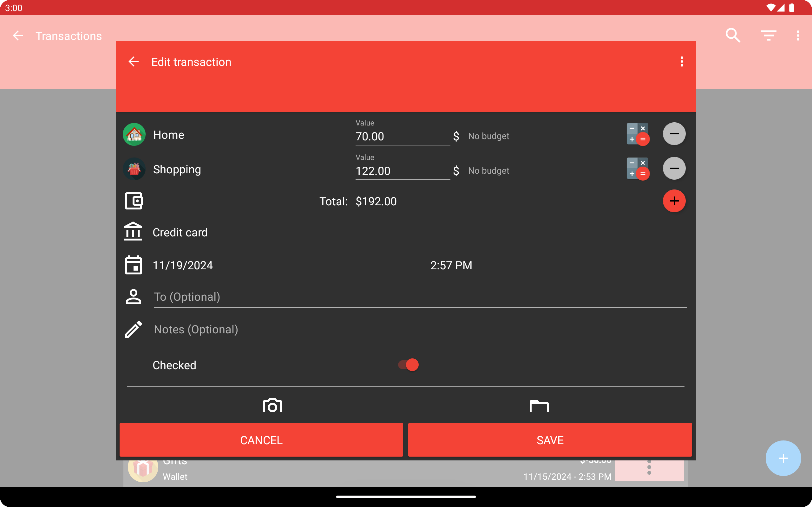Focus the Notes (Optional) field
812x507 pixels.
pos(419,330)
